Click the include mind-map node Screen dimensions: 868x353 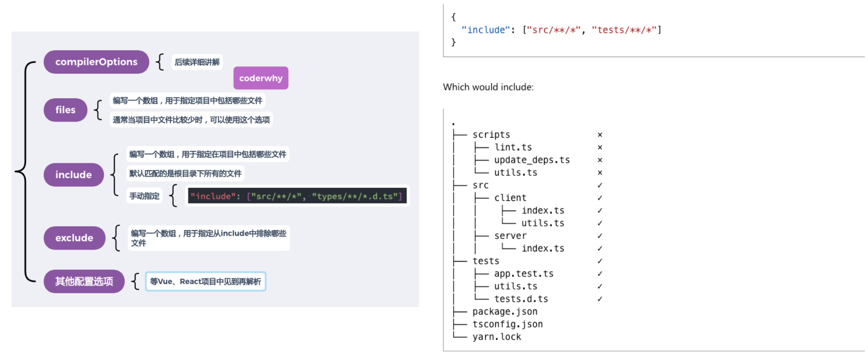click(73, 175)
